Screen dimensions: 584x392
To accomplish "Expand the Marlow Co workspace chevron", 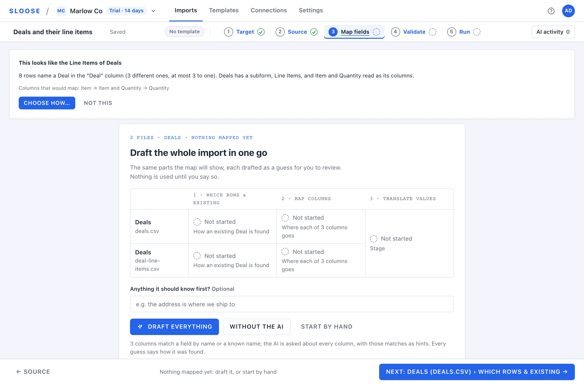I will click(153, 11).
